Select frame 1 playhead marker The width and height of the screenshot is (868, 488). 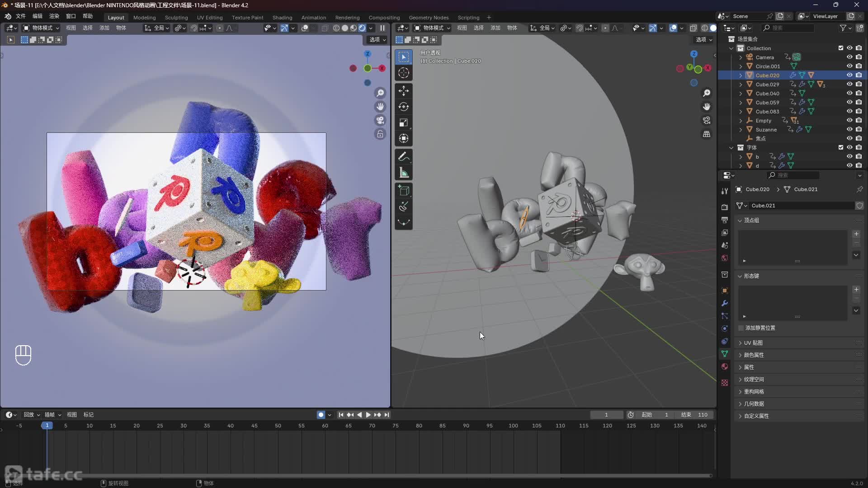click(x=47, y=426)
